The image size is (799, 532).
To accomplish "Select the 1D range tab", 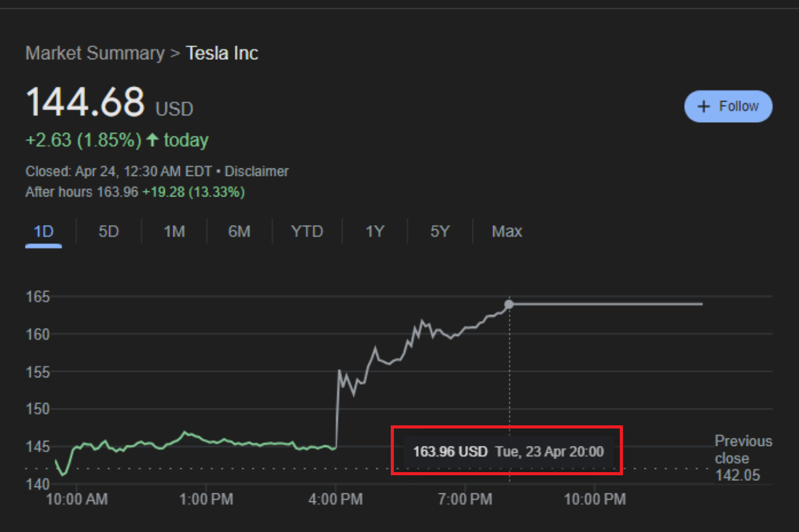I will (43, 232).
